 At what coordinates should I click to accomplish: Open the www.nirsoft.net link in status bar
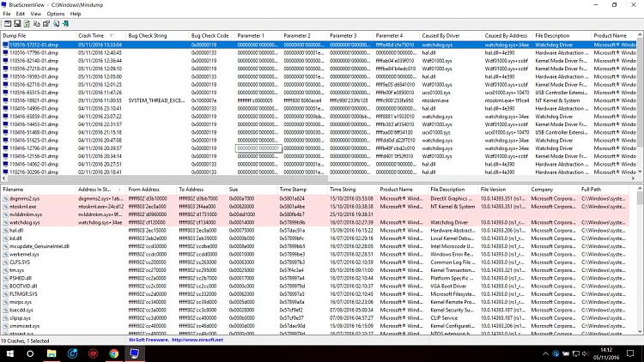pyautogui.click(x=197, y=340)
